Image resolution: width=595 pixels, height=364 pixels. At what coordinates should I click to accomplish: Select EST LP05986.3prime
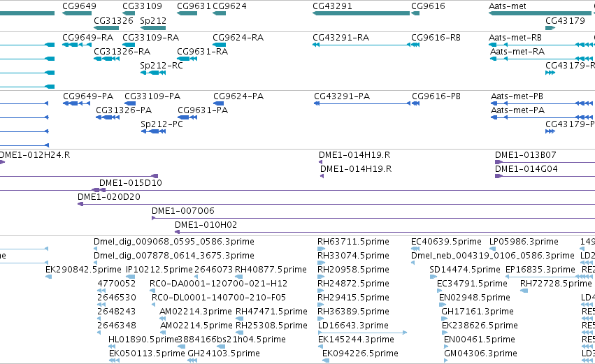pos(524,242)
